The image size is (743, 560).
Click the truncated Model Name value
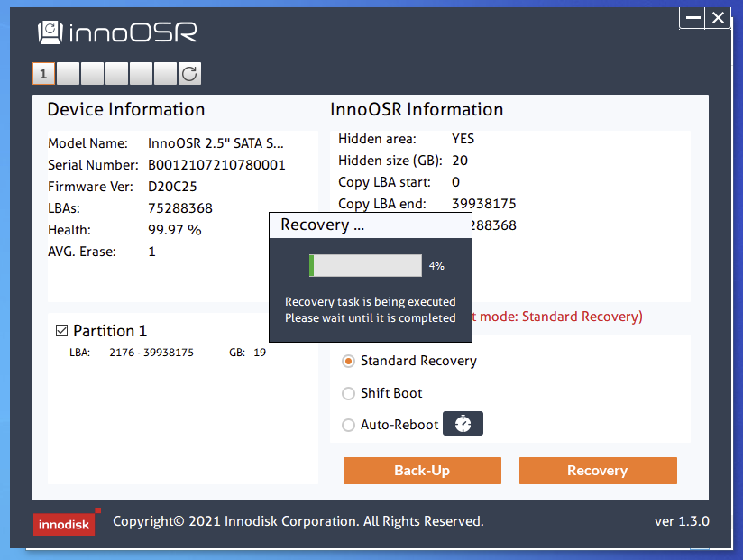click(216, 143)
